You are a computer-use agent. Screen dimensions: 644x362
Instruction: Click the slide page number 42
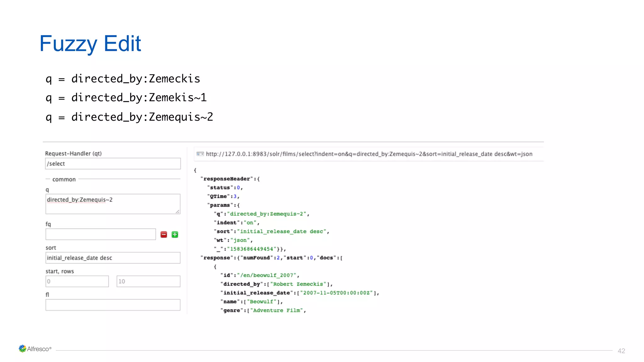click(x=621, y=351)
